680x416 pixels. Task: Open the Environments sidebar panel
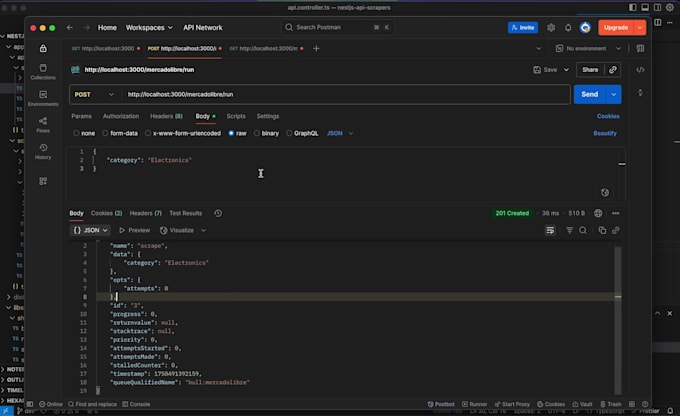43,98
